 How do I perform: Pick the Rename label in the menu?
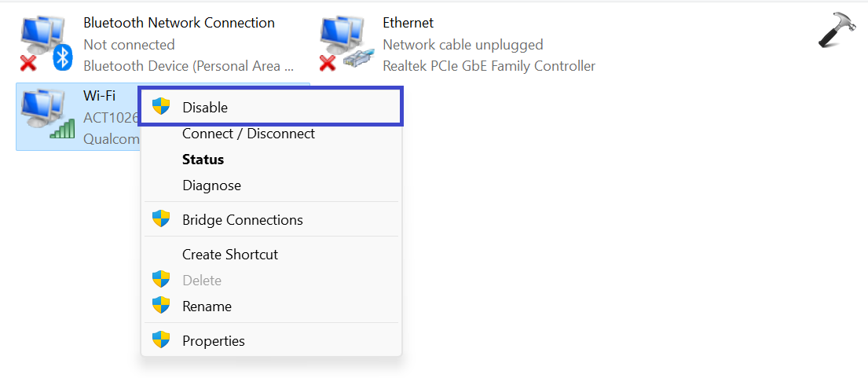point(207,306)
